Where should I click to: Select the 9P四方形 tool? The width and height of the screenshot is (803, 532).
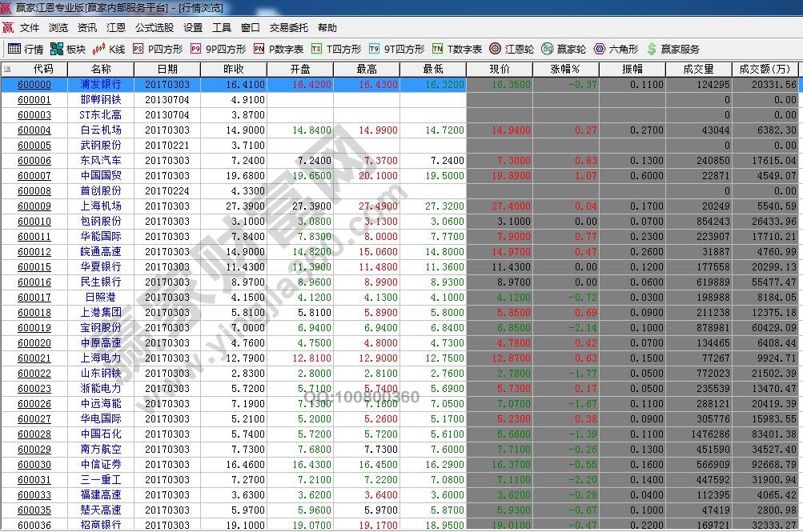click(x=218, y=49)
